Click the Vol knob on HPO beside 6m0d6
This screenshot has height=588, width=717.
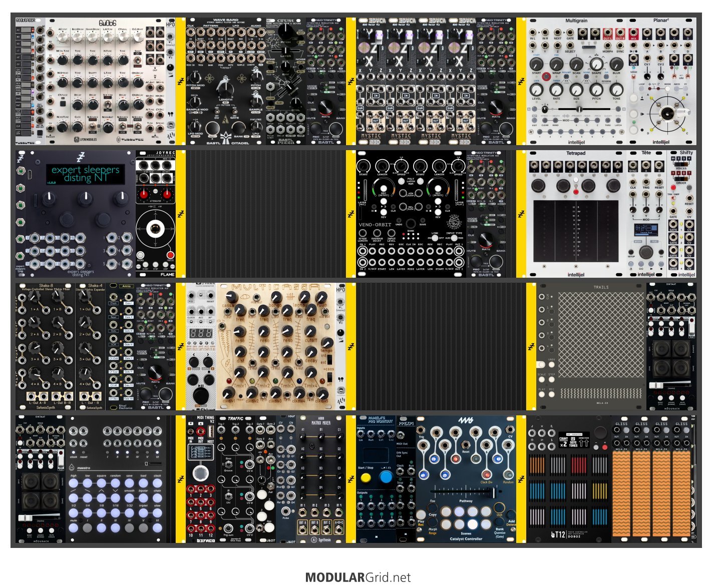point(171,67)
